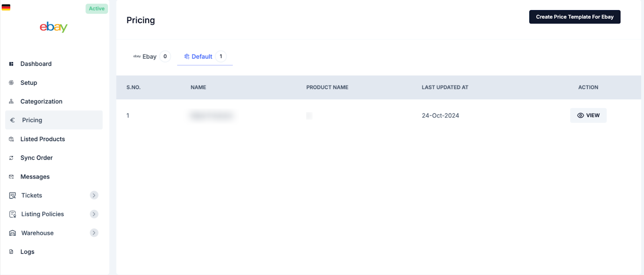Click the LAST UPDATED AT header
The width and height of the screenshot is (644, 275).
445,87
